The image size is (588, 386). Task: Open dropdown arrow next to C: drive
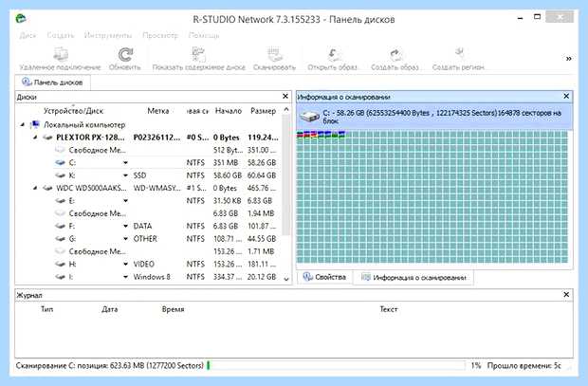click(125, 163)
